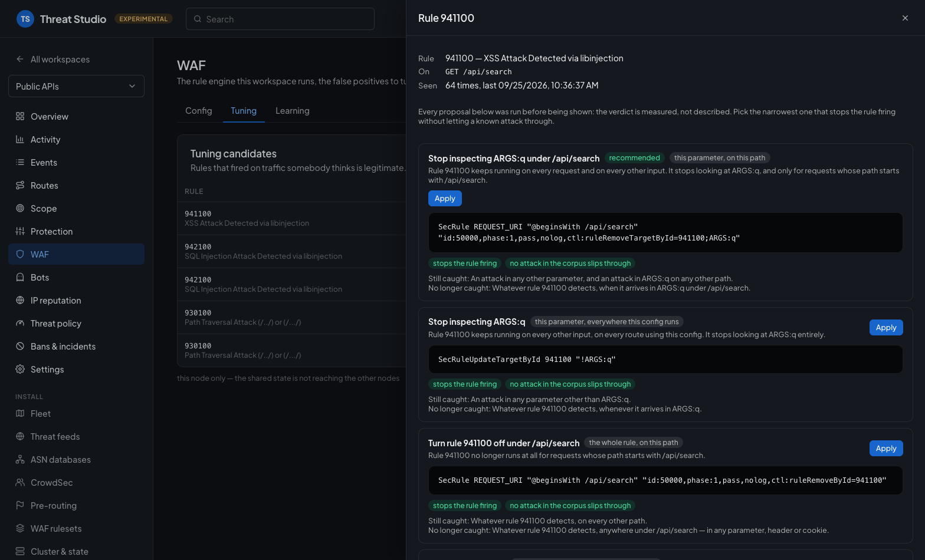This screenshot has width=925, height=560.
Task: Click the ctl:ruleRemoveById=941100 code snippet
Action: [x=665, y=480]
